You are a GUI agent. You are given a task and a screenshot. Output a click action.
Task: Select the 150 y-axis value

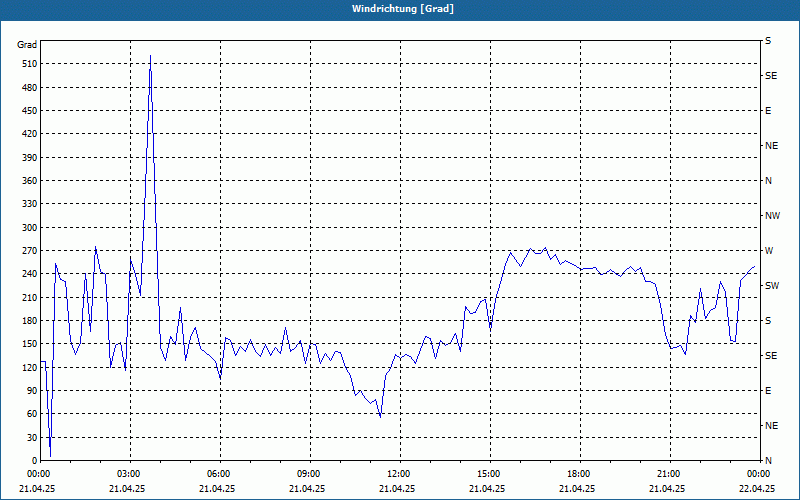30,344
